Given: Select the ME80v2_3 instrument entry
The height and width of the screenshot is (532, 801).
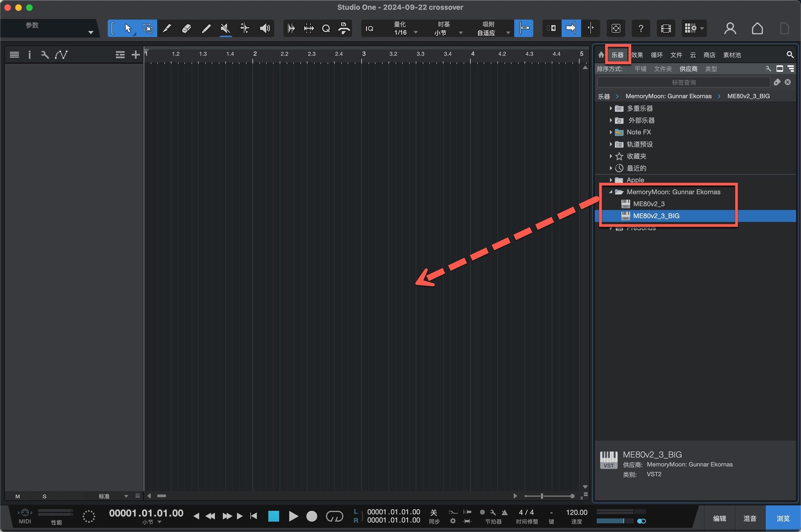Looking at the screenshot, I should (x=649, y=204).
